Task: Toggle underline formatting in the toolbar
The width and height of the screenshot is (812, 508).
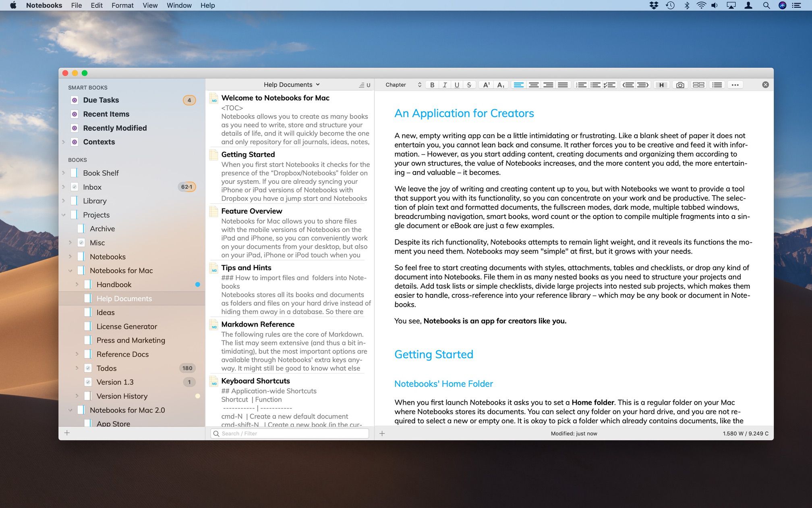Action: click(x=457, y=85)
